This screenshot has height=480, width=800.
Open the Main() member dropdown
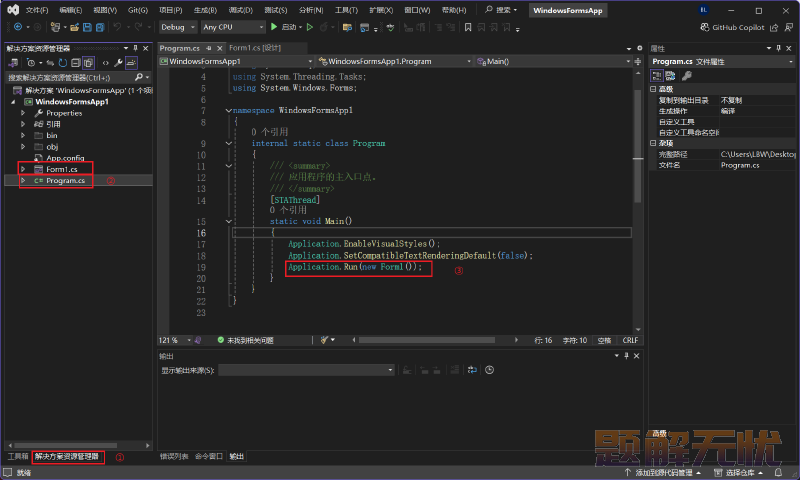554,61
